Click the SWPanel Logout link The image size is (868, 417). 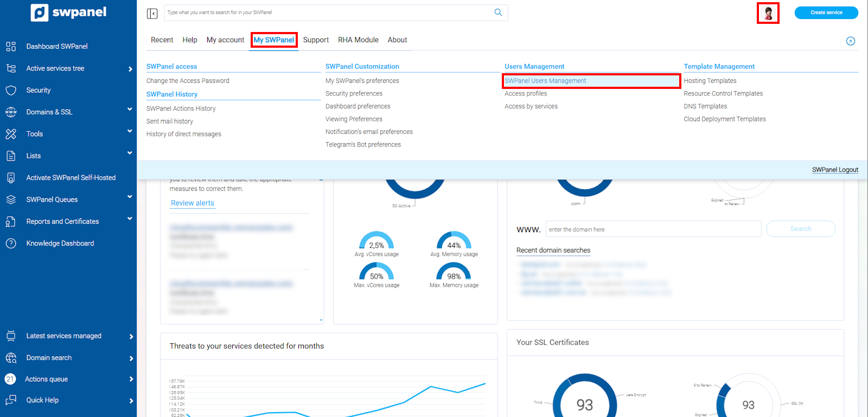click(x=835, y=170)
